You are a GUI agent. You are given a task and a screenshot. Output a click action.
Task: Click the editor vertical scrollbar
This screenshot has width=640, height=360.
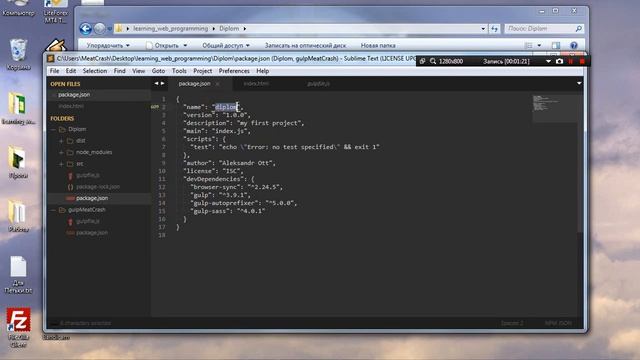click(x=580, y=163)
